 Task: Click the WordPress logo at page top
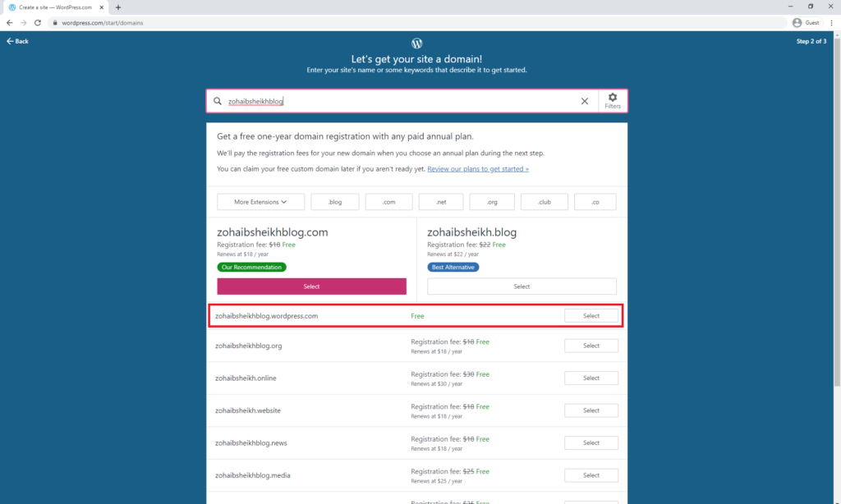(x=416, y=44)
